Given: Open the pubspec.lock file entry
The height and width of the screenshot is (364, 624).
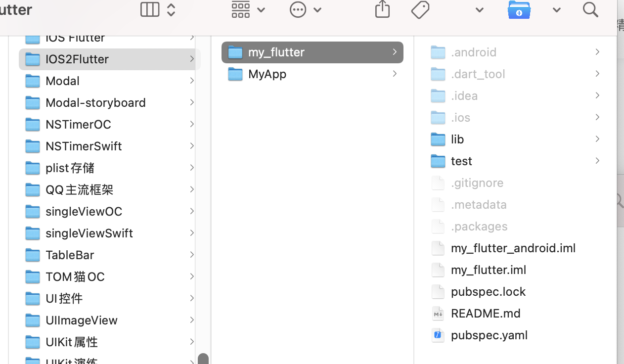Looking at the screenshot, I should coord(488,291).
